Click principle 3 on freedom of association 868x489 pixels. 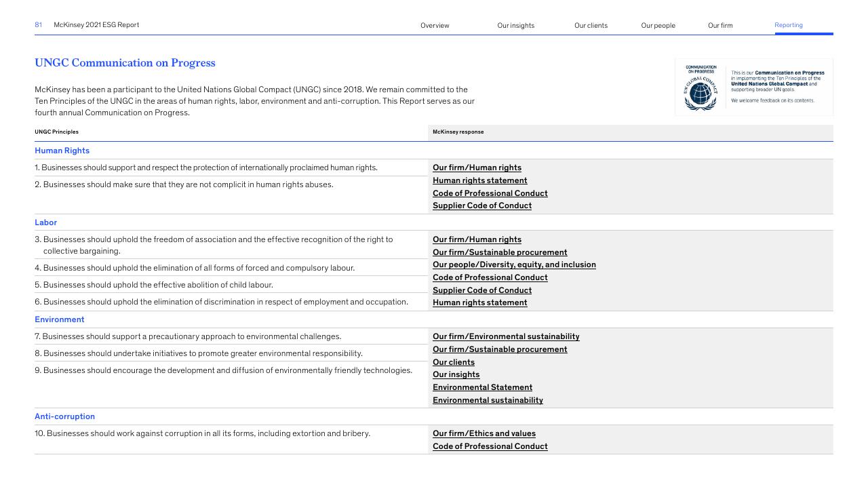(214, 245)
